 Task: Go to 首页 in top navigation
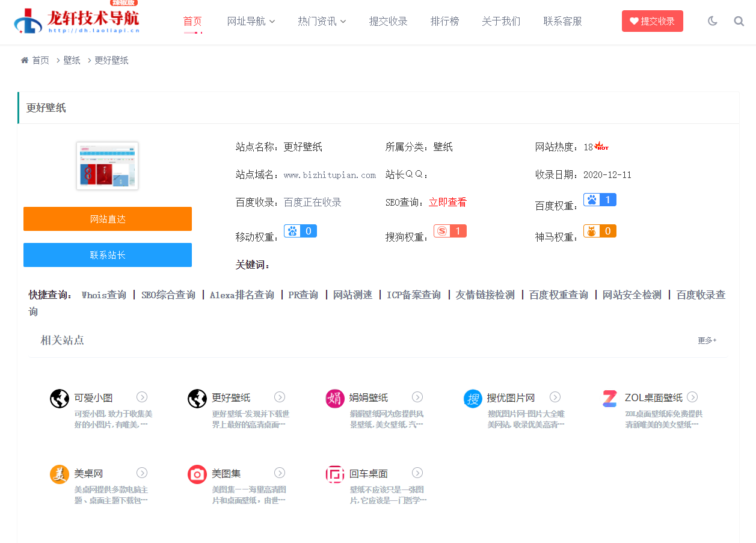pyautogui.click(x=192, y=21)
